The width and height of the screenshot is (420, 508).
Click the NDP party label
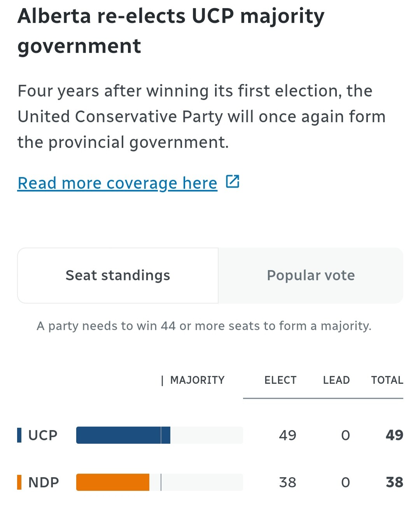click(44, 482)
